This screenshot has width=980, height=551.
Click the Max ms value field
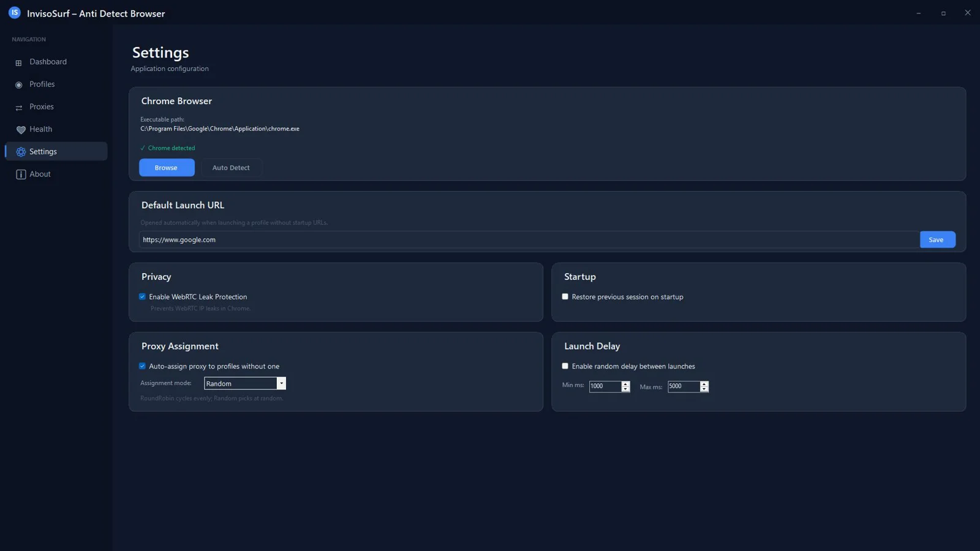click(x=684, y=386)
